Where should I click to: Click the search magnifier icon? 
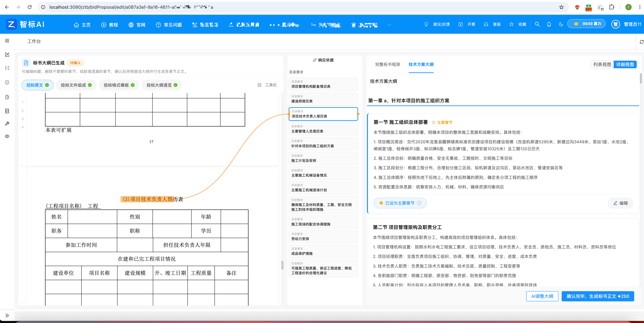pyautogui.click(x=537, y=24)
